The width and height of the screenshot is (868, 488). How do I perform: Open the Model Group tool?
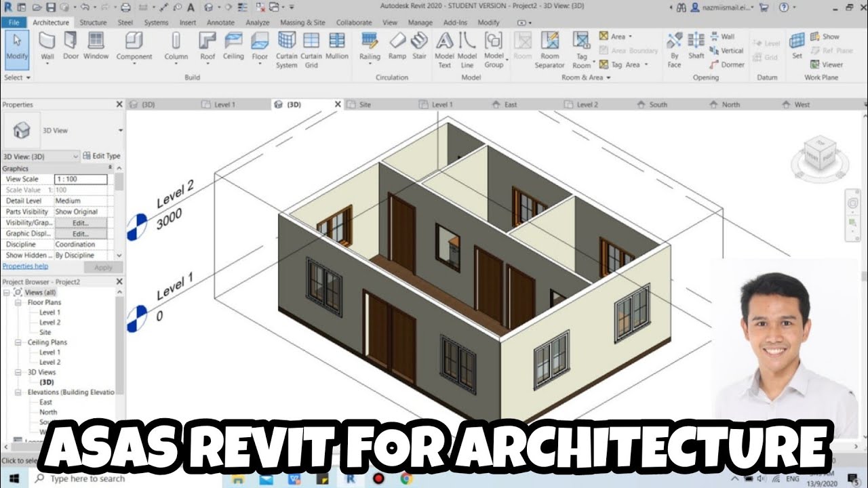494,50
